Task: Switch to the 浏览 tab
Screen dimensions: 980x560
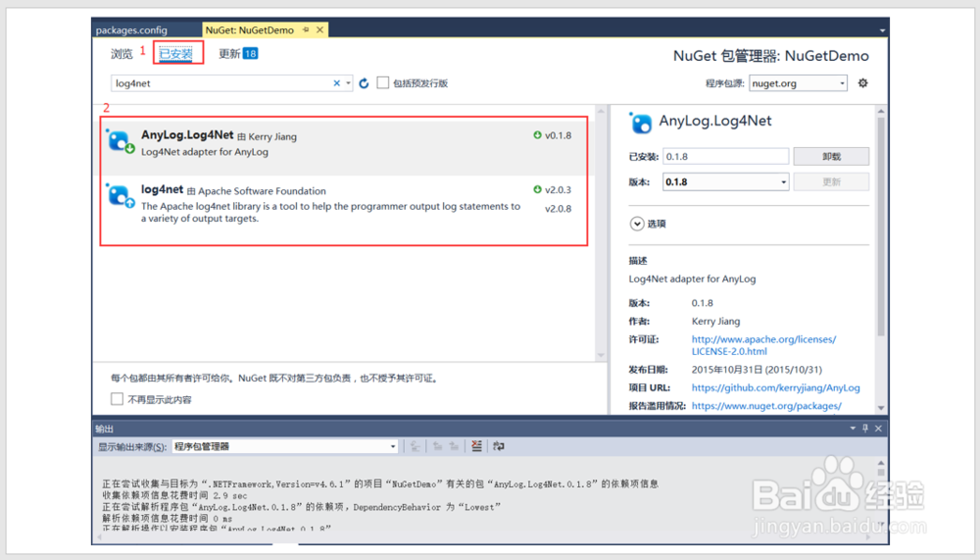Action: pyautogui.click(x=122, y=54)
